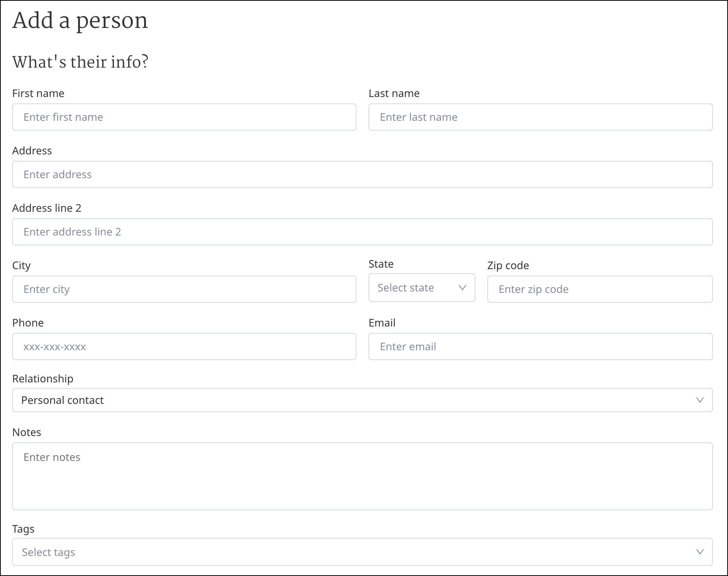Click the 'Enter address line 2' field
The width and height of the screenshot is (728, 576).
(362, 232)
